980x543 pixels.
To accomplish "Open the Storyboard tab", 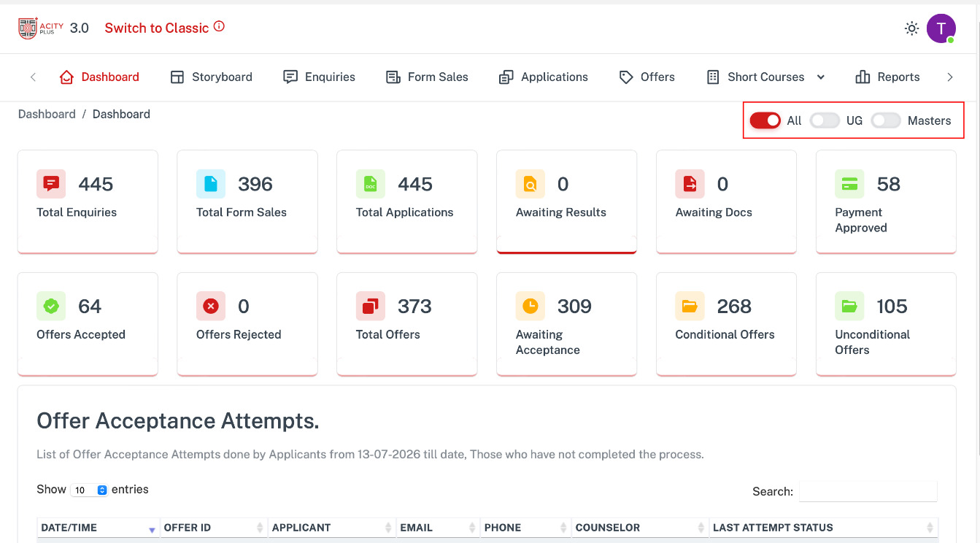I will [212, 77].
